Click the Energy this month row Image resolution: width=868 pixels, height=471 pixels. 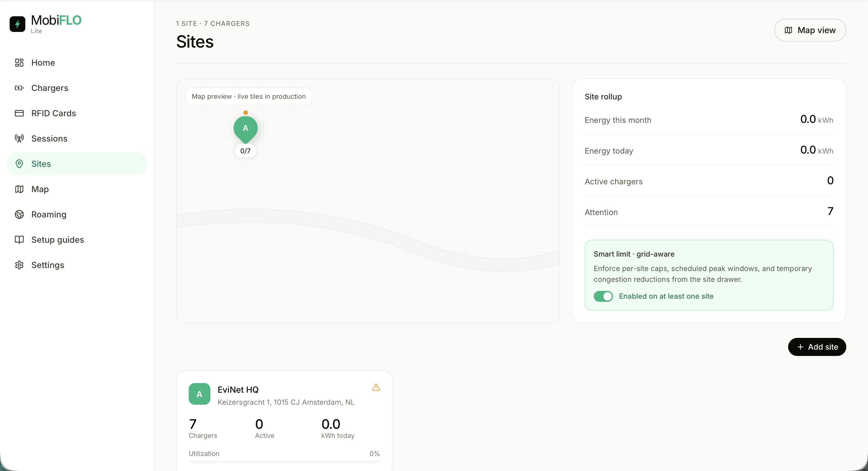pos(709,120)
